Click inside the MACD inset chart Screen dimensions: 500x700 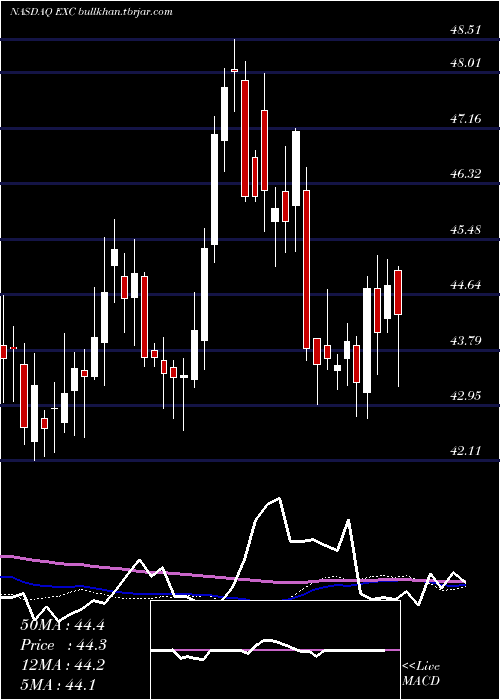275,650
